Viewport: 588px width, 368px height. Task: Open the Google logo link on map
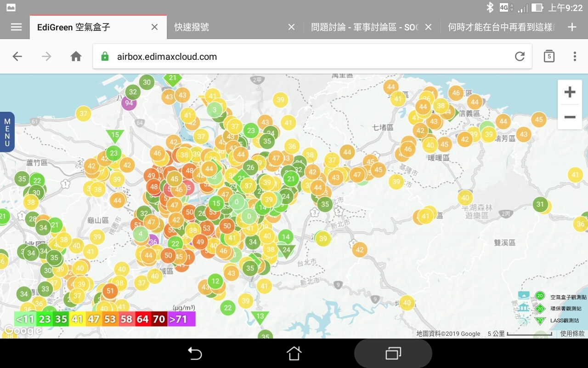click(x=23, y=330)
